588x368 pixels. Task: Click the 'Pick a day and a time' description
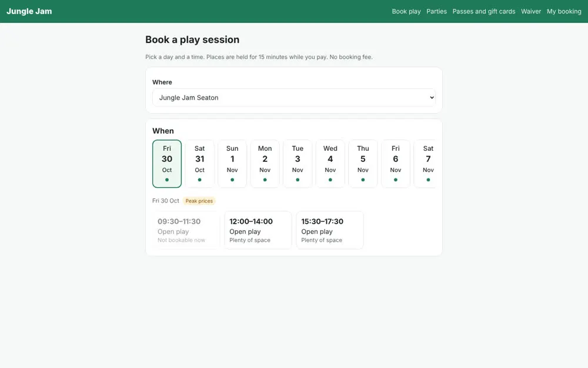pos(259,57)
